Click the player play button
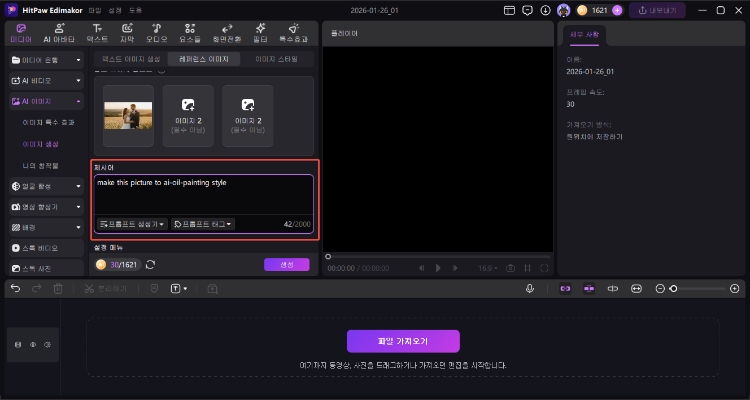 pos(438,268)
